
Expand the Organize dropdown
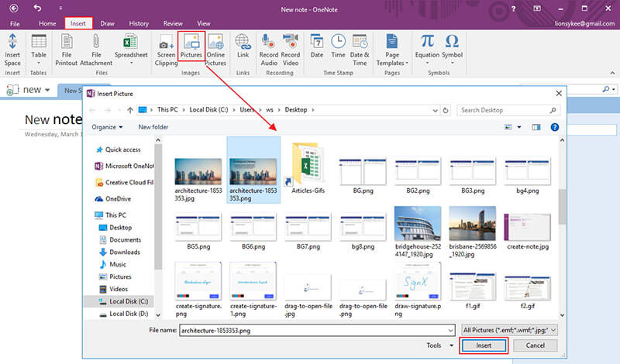[x=107, y=127]
